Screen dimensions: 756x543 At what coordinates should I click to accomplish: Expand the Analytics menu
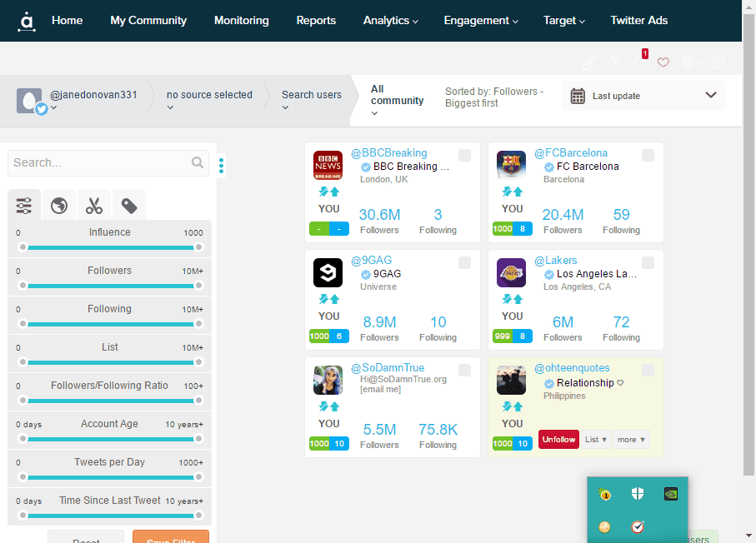click(x=391, y=20)
